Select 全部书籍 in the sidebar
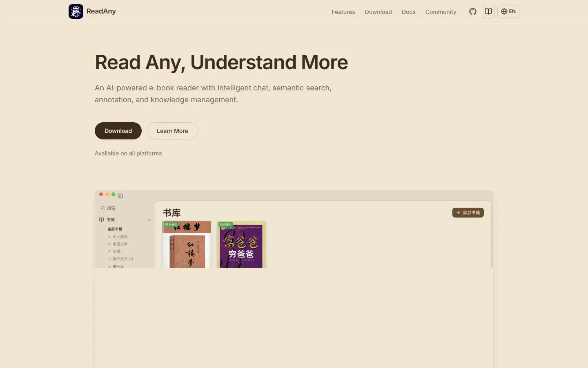Screen dimensions: 588x368 tap(115, 229)
